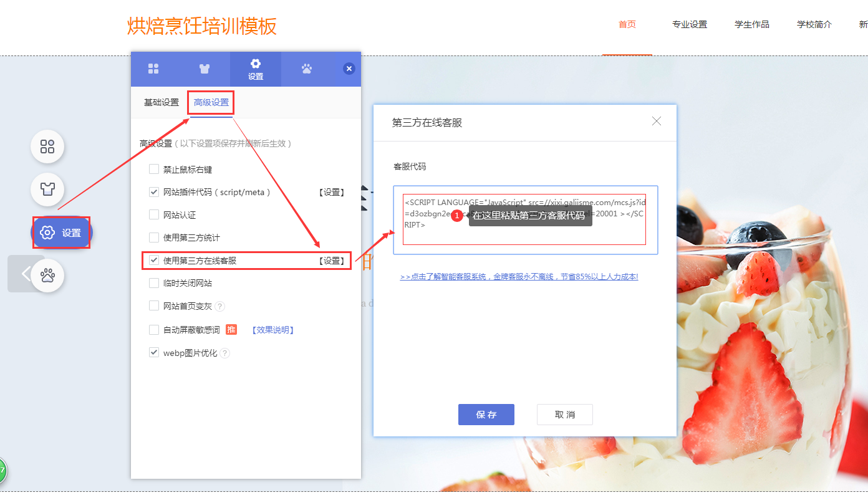Open the paw icon tab in panel header
The height and width of the screenshot is (495, 868).
point(306,69)
